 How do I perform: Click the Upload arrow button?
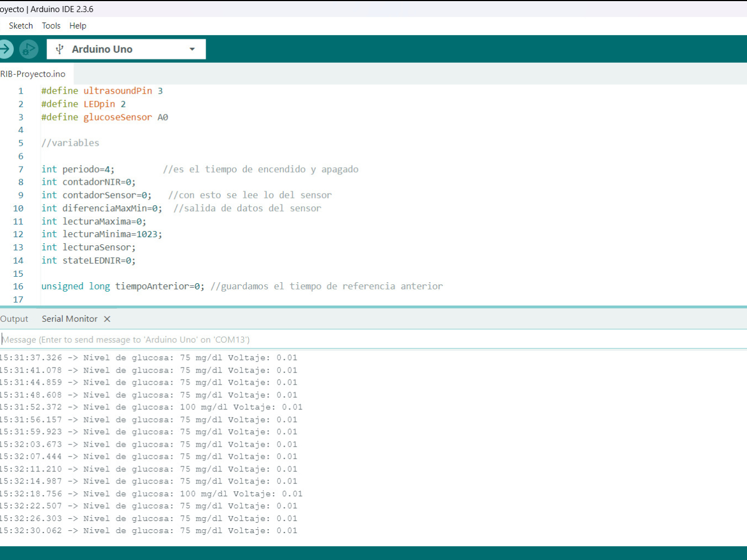[x=6, y=49]
